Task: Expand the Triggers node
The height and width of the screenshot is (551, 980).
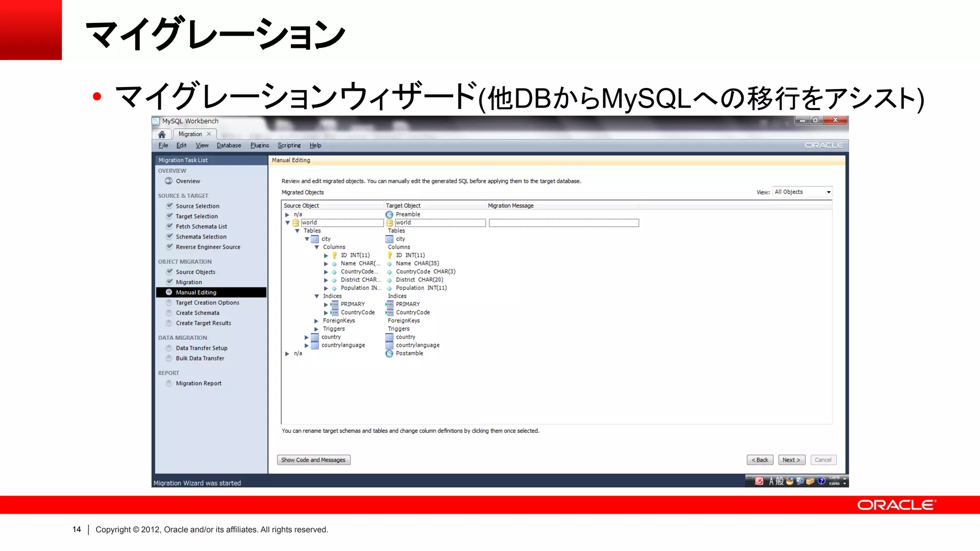Action: coord(316,329)
